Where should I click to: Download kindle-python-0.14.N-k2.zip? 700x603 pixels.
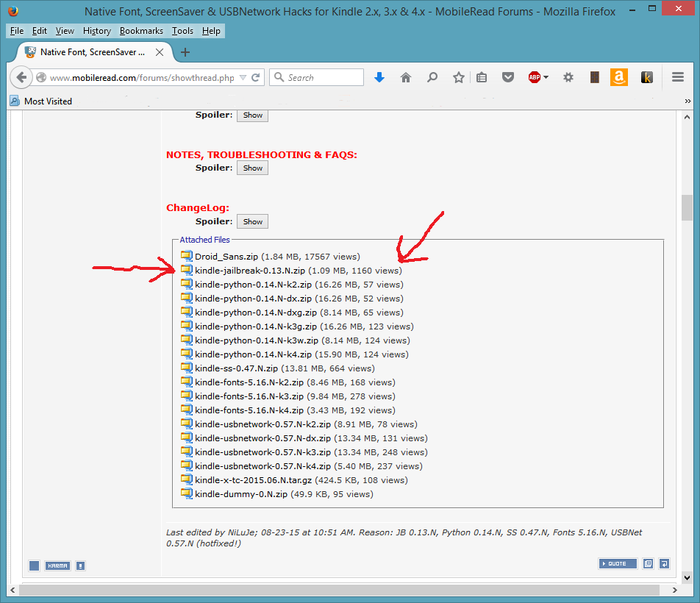click(253, 285)
